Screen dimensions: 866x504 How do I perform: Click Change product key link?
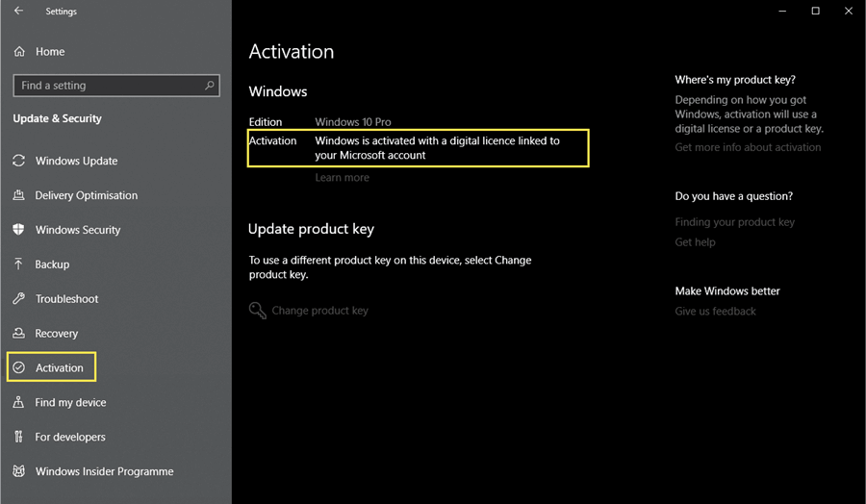(319, 311)
